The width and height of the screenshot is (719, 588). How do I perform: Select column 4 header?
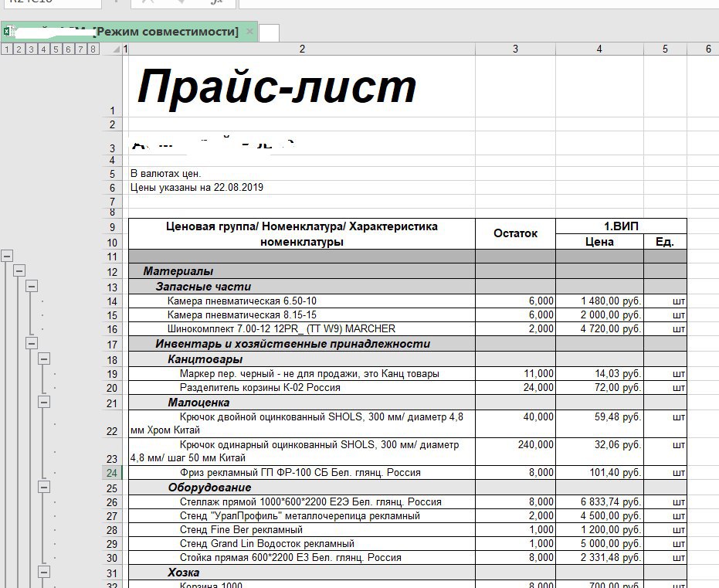599,49
